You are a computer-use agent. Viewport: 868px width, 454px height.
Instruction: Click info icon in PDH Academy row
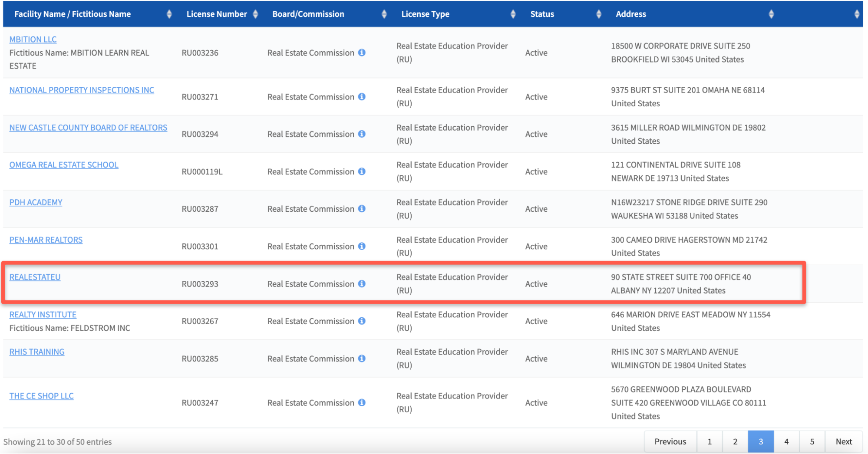pyautogui.click(x=362, y=208)
